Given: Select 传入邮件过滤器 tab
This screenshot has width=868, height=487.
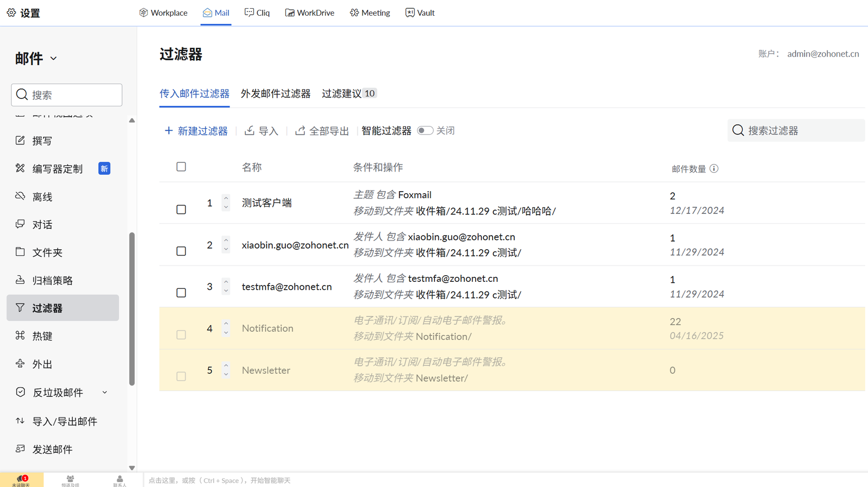Looking at the screenshot, I should tap(194, 93).
